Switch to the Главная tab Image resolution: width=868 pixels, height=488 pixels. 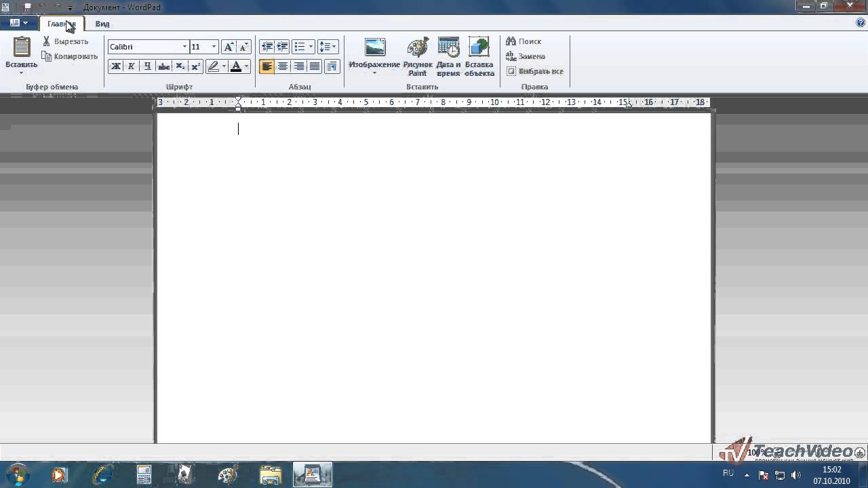click(x=62, y=24)
